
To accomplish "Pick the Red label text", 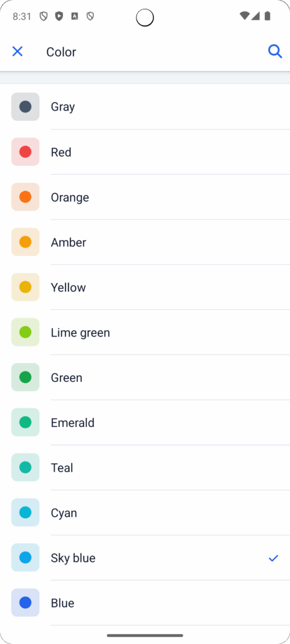I will (61, 152).
